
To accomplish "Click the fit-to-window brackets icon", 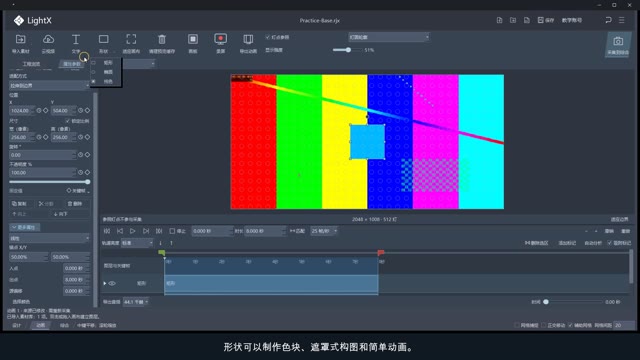I will pos(131,40).
